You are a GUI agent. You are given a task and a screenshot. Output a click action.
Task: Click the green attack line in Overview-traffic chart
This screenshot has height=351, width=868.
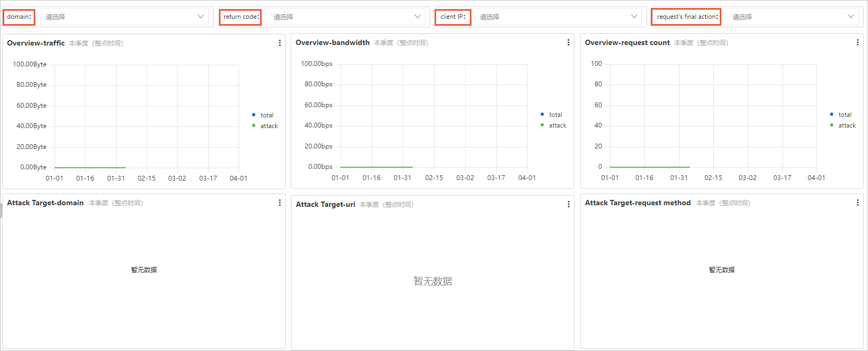tap(90, 168)
